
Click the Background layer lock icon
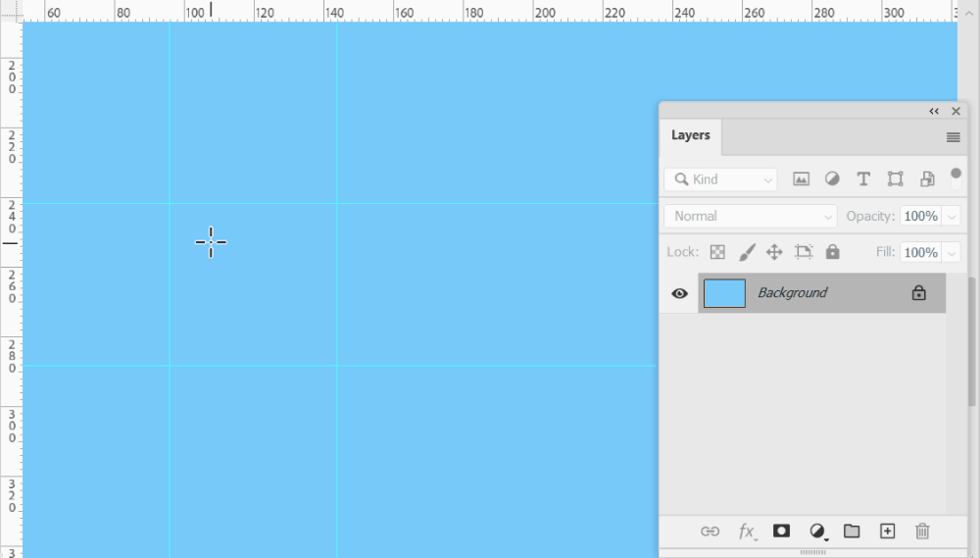pyautogui.click(x=918, y=293)
